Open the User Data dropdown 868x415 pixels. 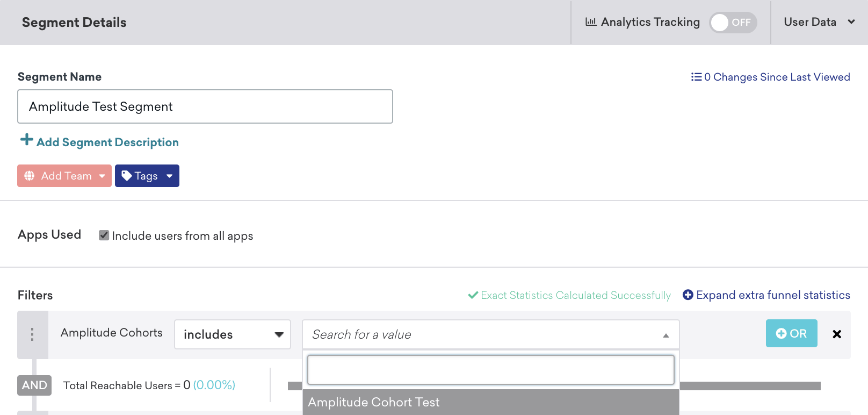(819, 22)
